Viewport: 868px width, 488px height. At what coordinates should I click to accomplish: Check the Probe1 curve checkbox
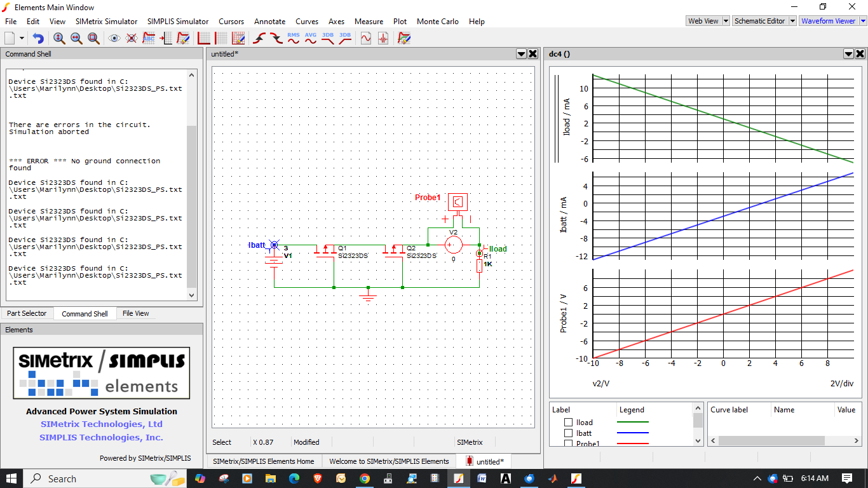(x=569, y=444)
